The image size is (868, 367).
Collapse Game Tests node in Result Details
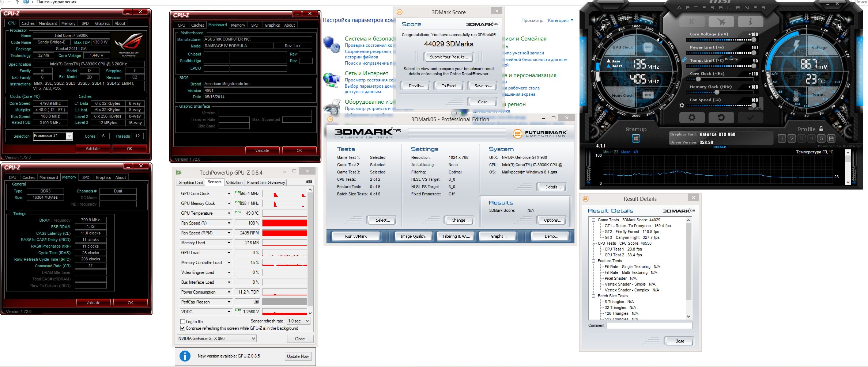tap(594, 220)
